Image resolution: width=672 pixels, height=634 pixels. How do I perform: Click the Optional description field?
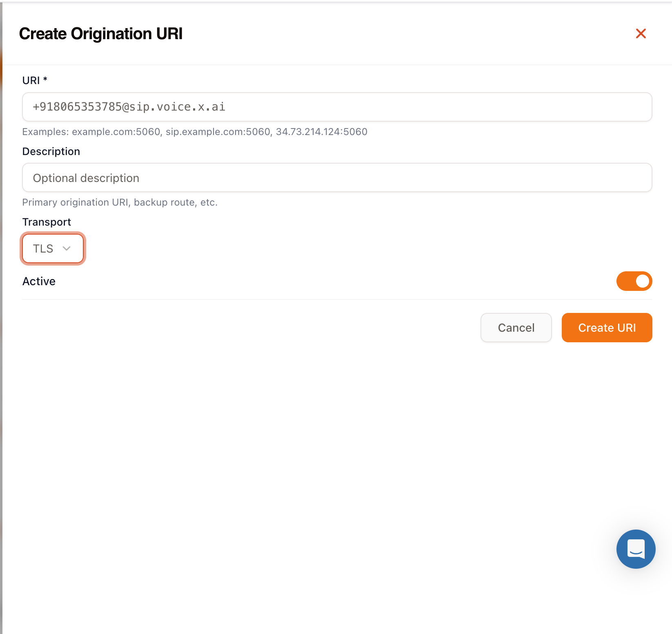337,177
